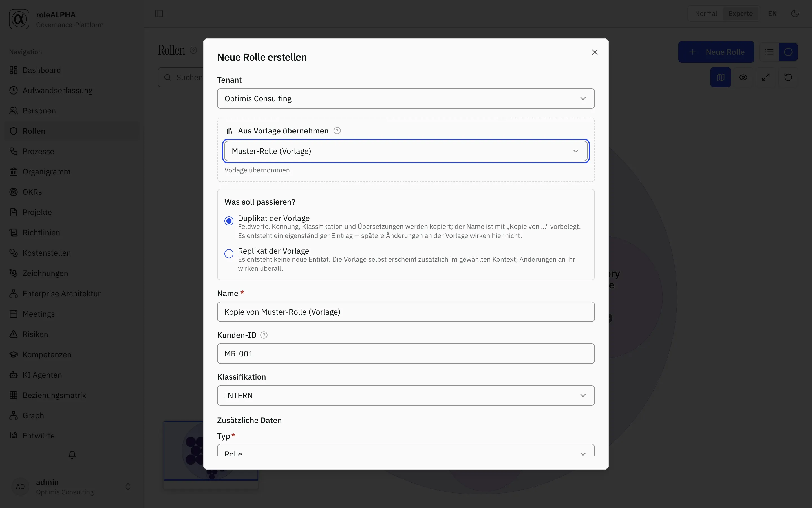The image size is (812, 508).
Task: Open Kompetenzen in navigation
Action: tap(72, 354)
